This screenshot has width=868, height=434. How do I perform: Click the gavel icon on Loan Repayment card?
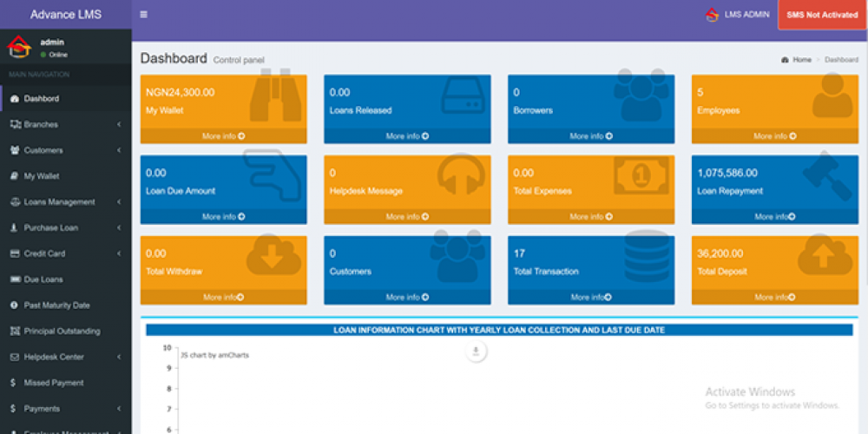point(827,176)
